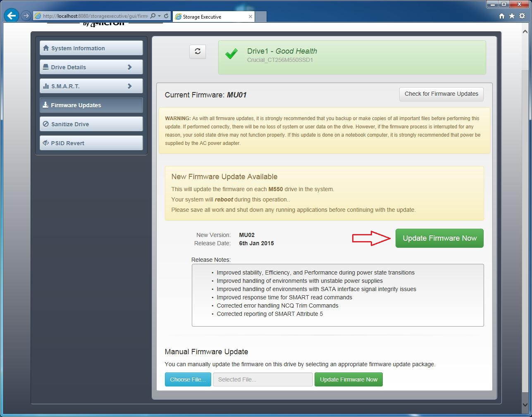The width and height of the screenshot is (532, 417).
Task: Click the vertical scrollbar thumb
Action: [525, 231]
